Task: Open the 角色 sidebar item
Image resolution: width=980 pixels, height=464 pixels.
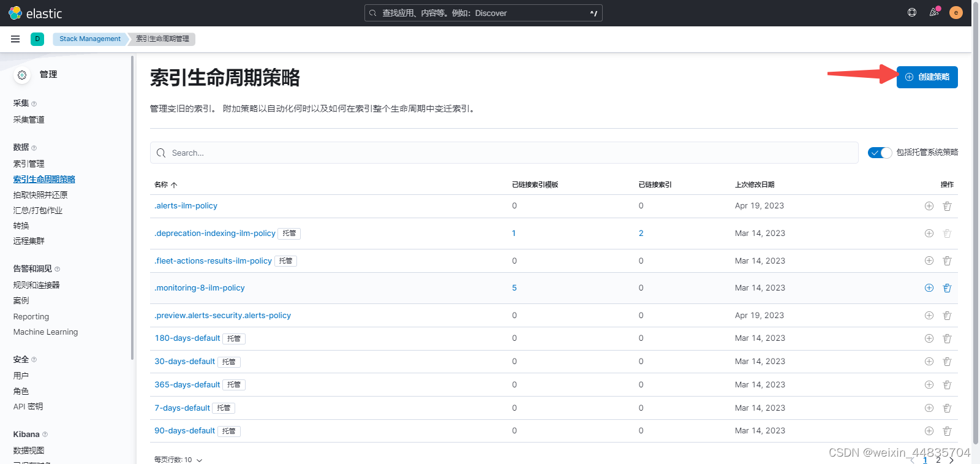Action: click(21, 391)
